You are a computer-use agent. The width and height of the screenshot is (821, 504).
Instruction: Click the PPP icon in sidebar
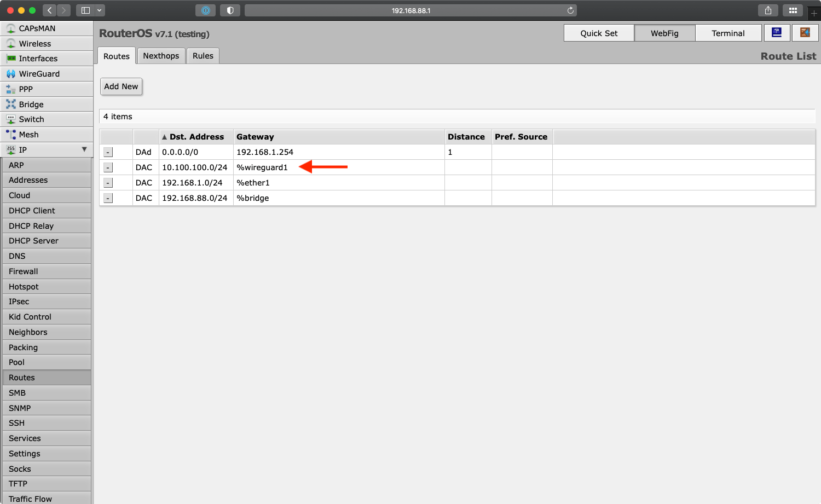[x=11, y=89]
